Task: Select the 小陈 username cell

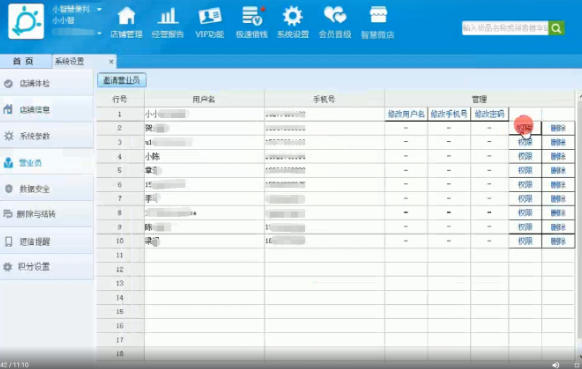Action: coord(204,156)
